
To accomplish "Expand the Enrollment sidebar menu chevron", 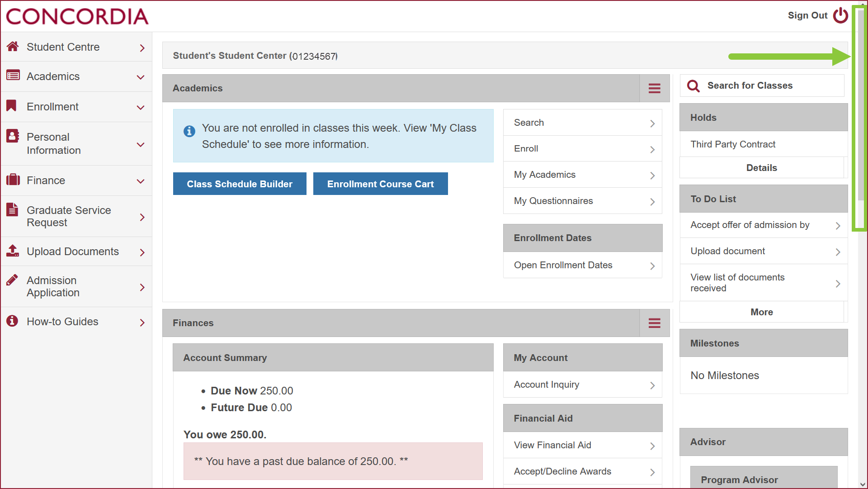I will point(141,107).
